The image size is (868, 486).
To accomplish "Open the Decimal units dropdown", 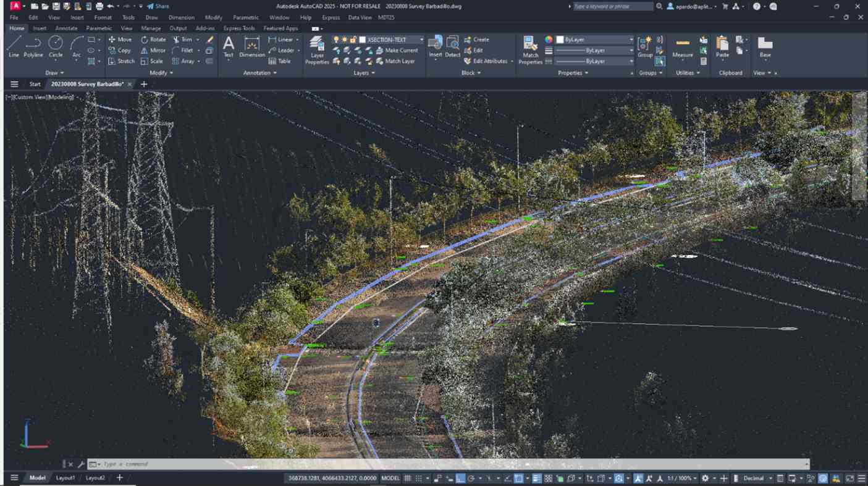I will (x=757, y=479).
